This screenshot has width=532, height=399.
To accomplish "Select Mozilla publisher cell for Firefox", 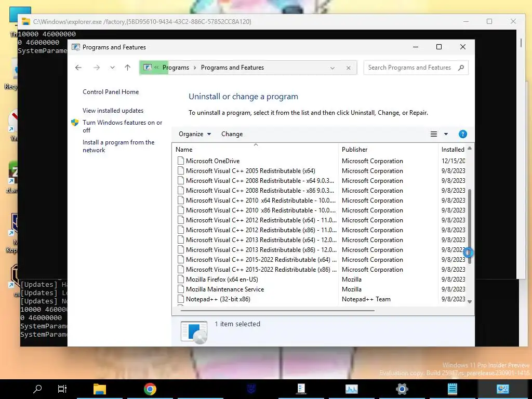I will [352, 279].
